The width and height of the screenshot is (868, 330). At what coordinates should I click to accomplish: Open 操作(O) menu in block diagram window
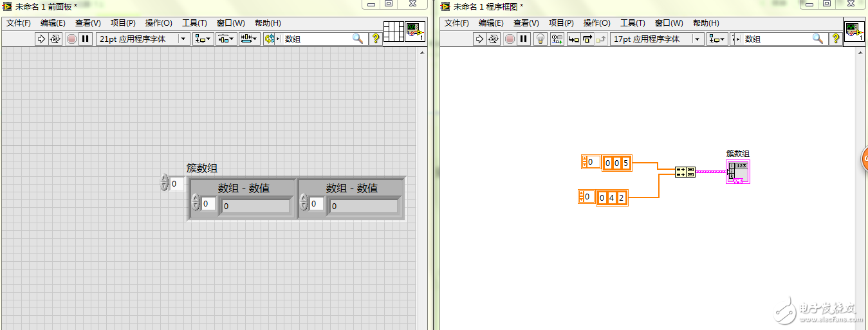pyautogui.click(x=597, y=23)
